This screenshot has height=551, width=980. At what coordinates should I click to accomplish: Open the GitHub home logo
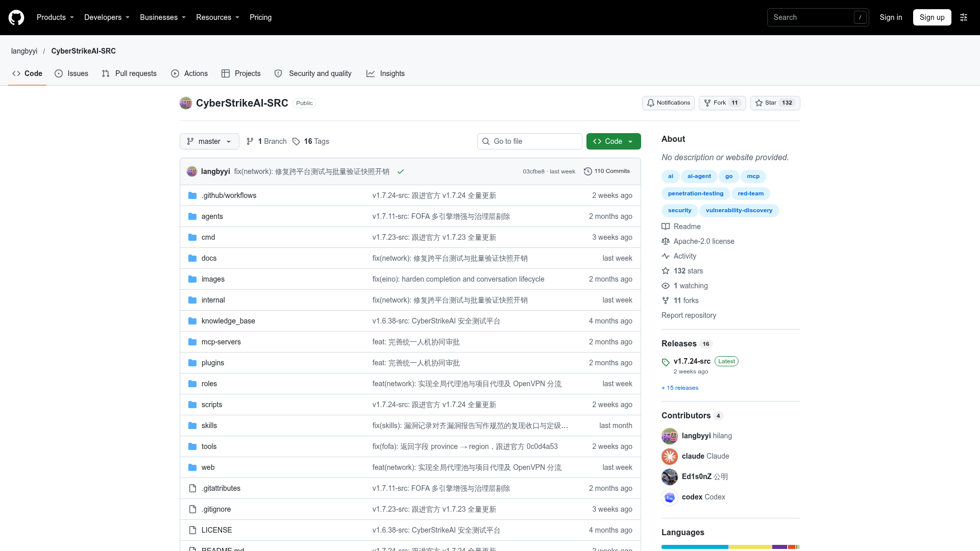click(x=16, y=17)
